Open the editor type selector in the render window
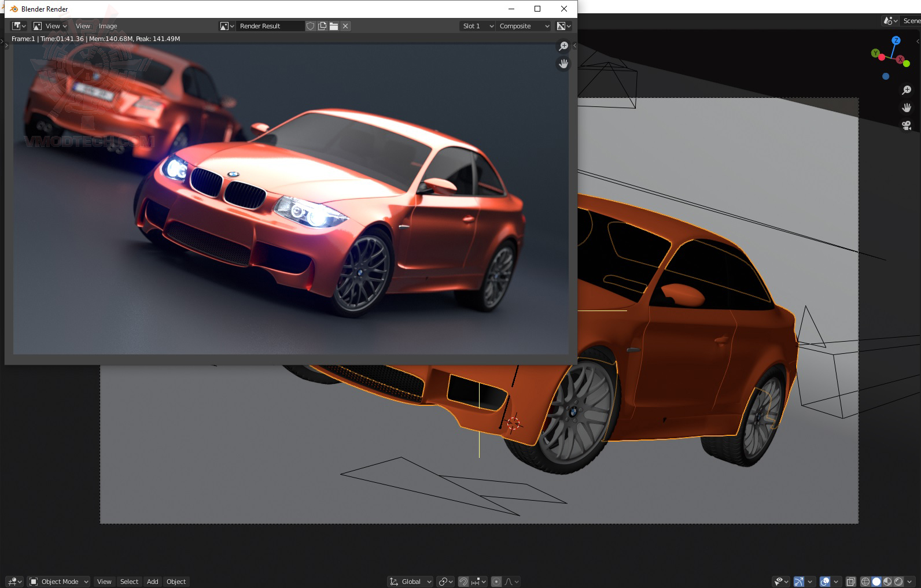The height and width of the screenshot is (588, 921). point(19,26)
